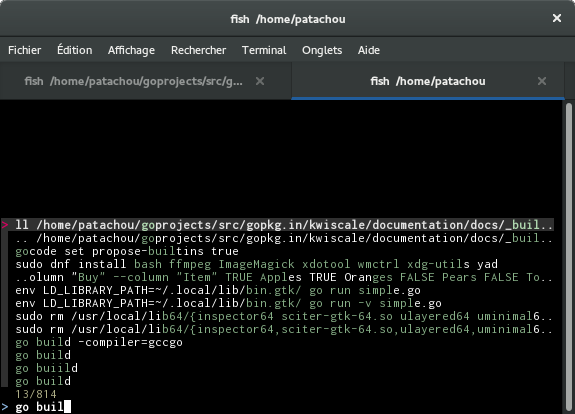Image resolution: width=575 pixels, height=414 pixels.
Task: Select the go buiild typo history entry
Action: pos(46,368)
